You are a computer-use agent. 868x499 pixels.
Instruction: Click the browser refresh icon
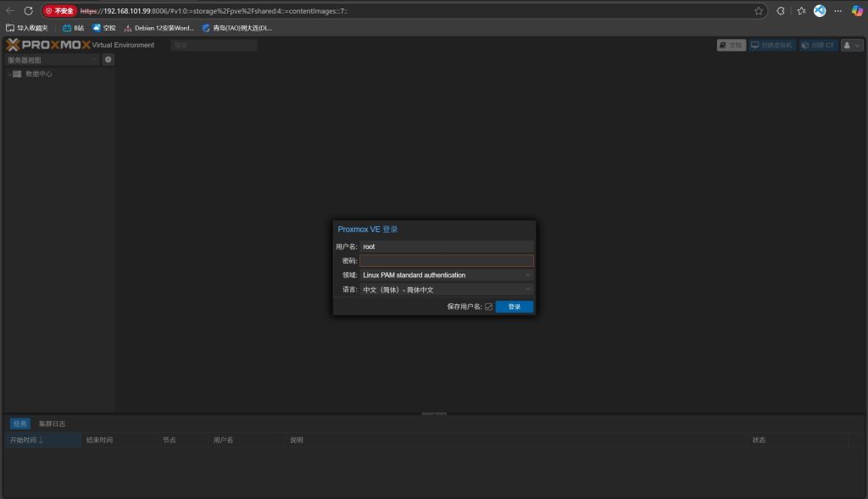(x=28, y=11)
